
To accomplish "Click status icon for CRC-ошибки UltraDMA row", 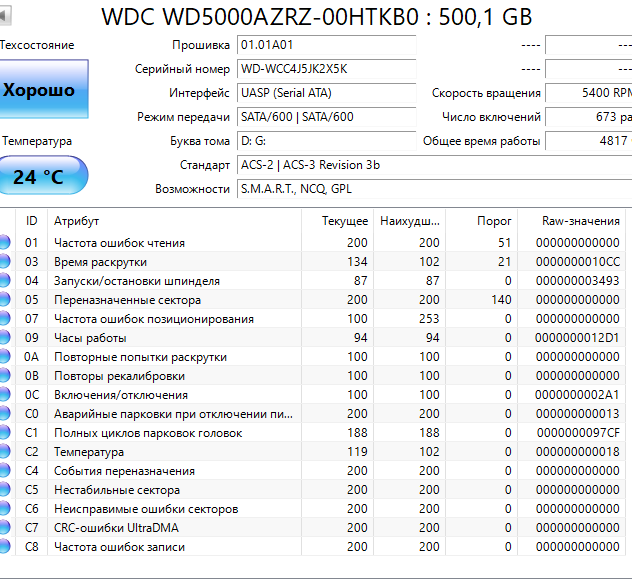I will [x=4, y=528].
